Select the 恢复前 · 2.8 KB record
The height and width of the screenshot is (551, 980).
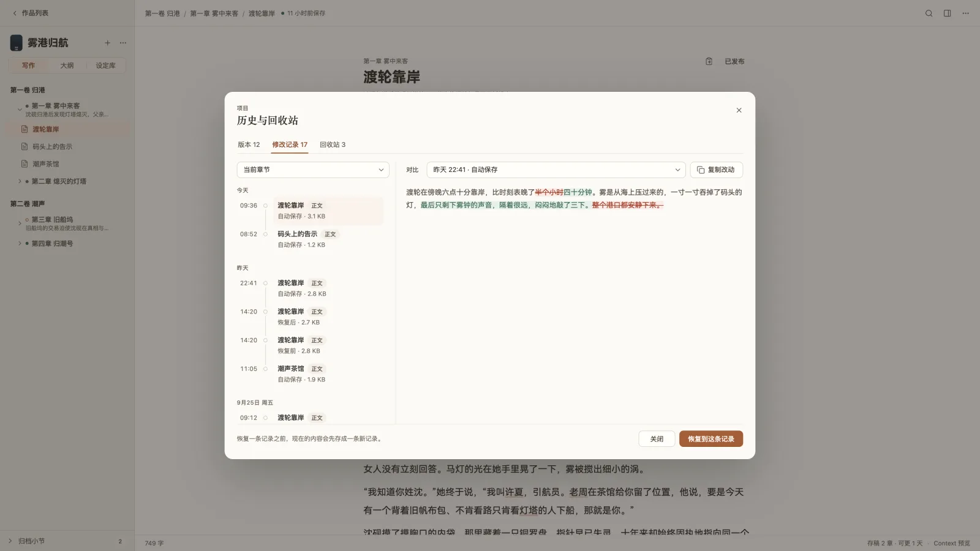pos(328,345)
